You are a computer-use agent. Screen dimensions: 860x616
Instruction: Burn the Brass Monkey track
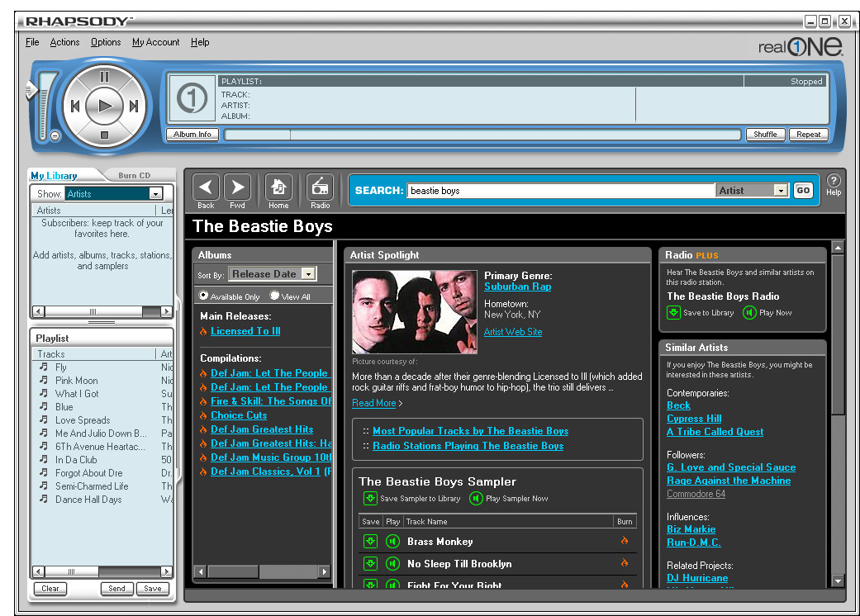[x=625, y=541]
